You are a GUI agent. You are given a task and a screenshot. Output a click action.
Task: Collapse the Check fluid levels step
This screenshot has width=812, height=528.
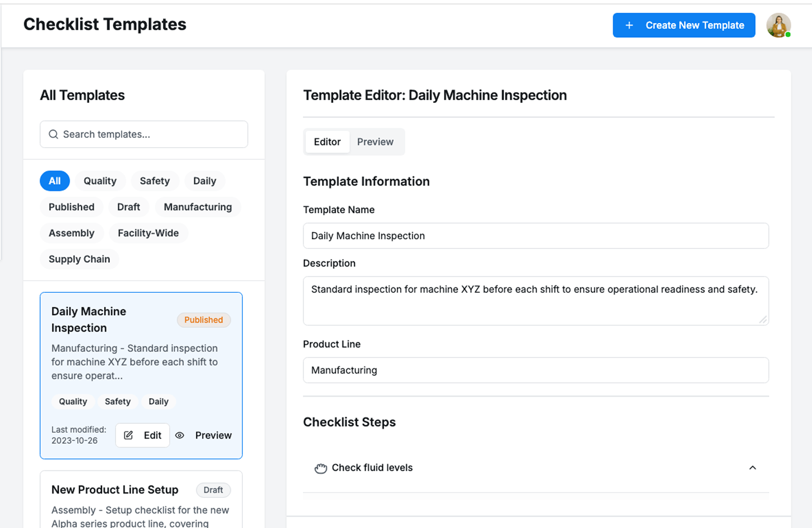[752, 467]
